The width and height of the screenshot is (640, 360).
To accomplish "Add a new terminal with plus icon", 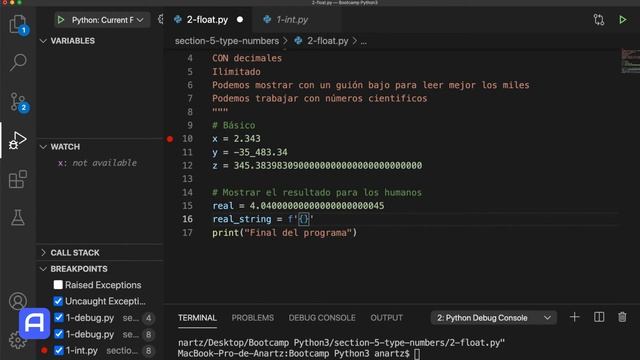I will coord(574,317).
